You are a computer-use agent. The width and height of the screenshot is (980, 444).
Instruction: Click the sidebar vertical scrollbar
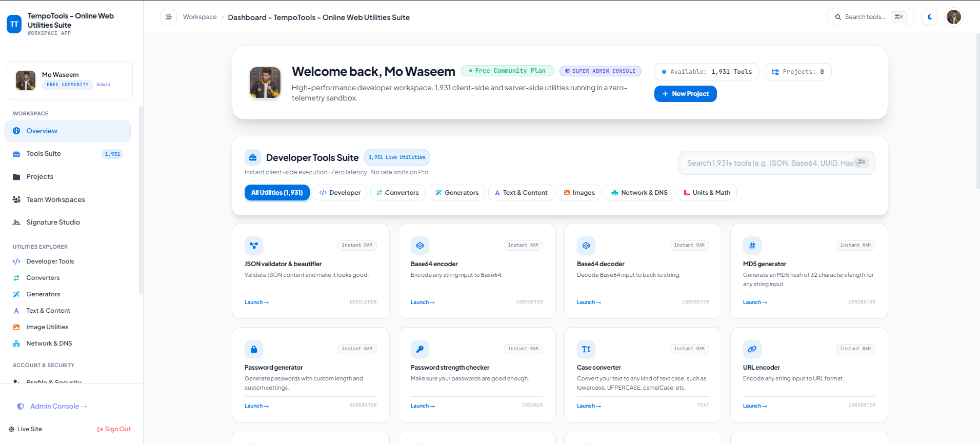tap(141, 200)
